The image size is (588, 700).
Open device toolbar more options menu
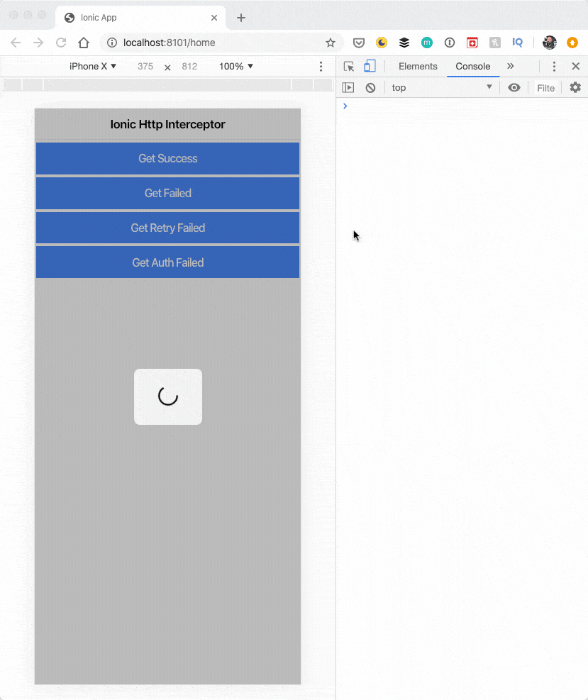321,66
